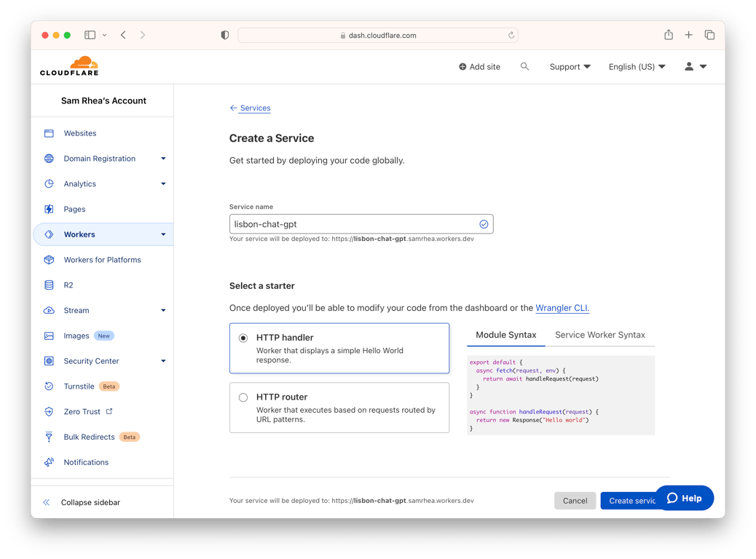
Task: Click the search magnifier icon
Action: 524,66
